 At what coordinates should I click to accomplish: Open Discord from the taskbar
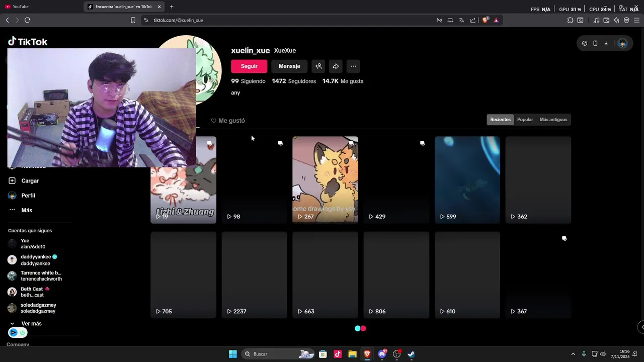(x=382, y=354)
